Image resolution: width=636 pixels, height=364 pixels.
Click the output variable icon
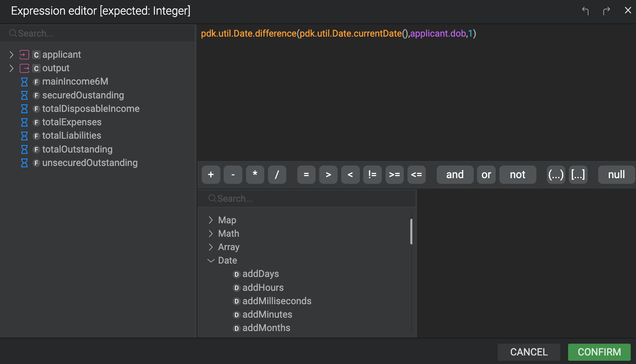click(x=24, y=68)
